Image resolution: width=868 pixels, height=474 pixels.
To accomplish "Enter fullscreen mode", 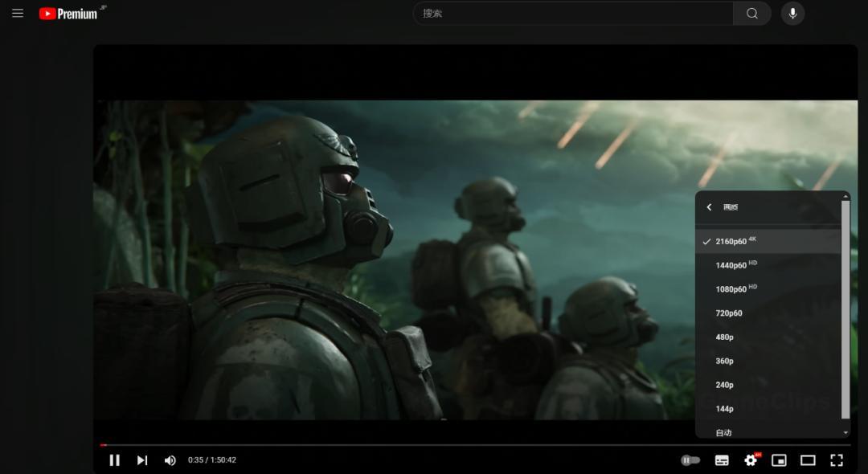I will (x=837, y=460).
